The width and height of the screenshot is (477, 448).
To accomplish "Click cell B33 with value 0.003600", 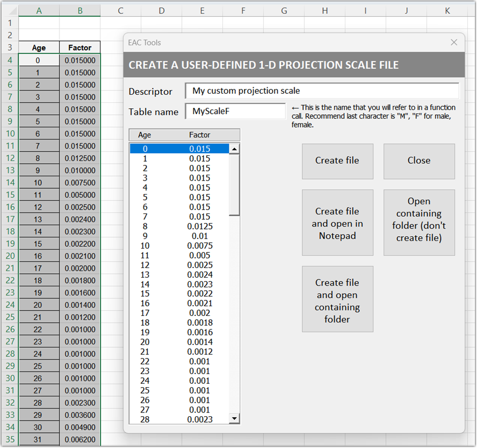I will coord(80,415).
